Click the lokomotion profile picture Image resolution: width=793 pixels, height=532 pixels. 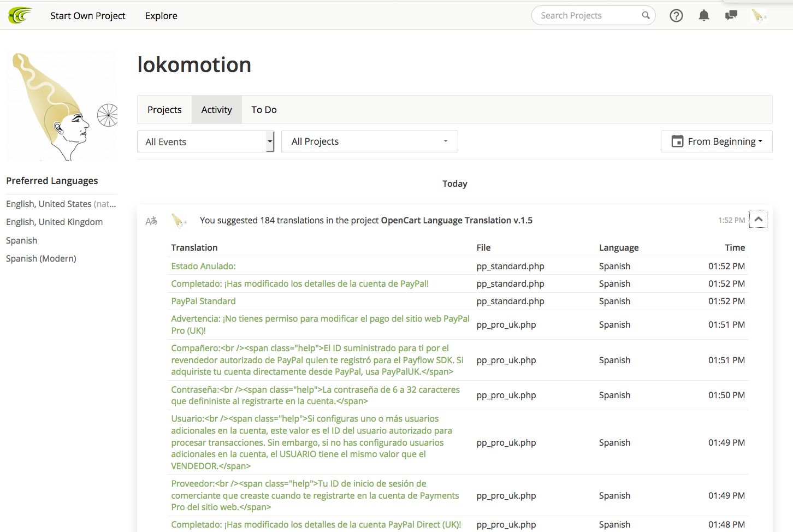(x=62, y=106)
